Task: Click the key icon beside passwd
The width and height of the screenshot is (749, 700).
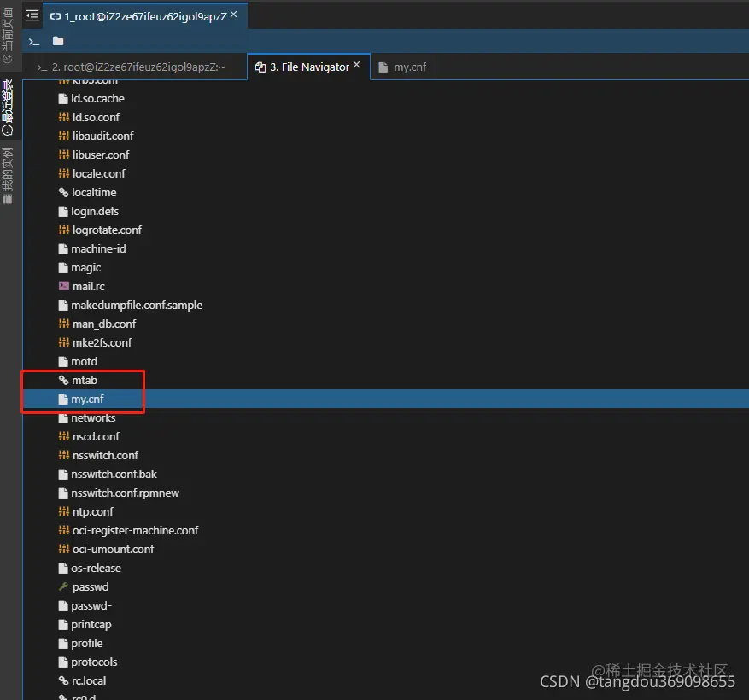Action: point(63,586)
